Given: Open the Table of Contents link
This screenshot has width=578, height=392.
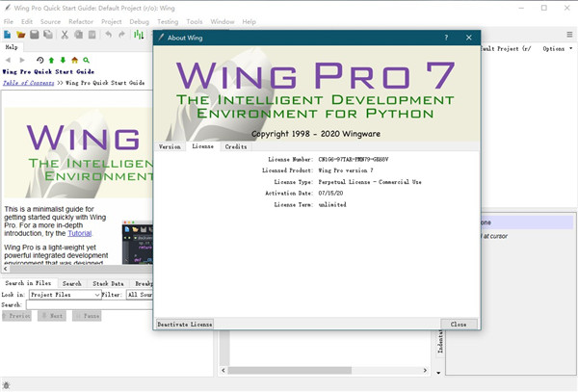Looking at the screenshot, I should (x=28, y=83).
